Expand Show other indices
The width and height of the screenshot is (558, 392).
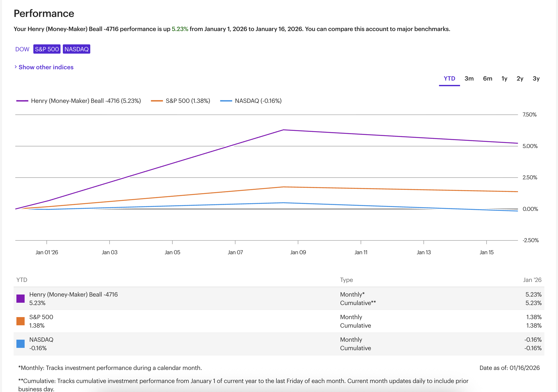pos(46,67)
